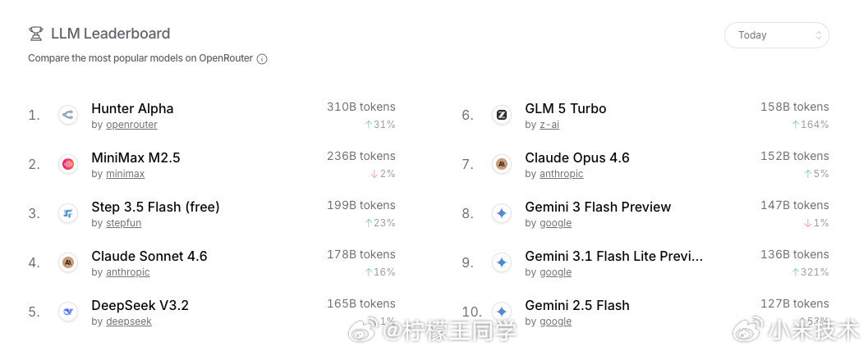Click the trophy icon beside LLM Leaderboard
Screen dimensions: 868x351
coord(35,34)
